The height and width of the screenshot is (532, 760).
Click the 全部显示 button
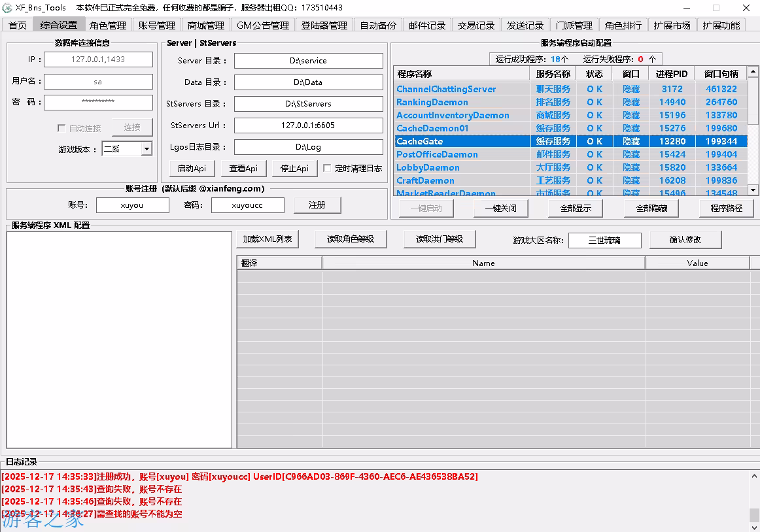[576, 208]
